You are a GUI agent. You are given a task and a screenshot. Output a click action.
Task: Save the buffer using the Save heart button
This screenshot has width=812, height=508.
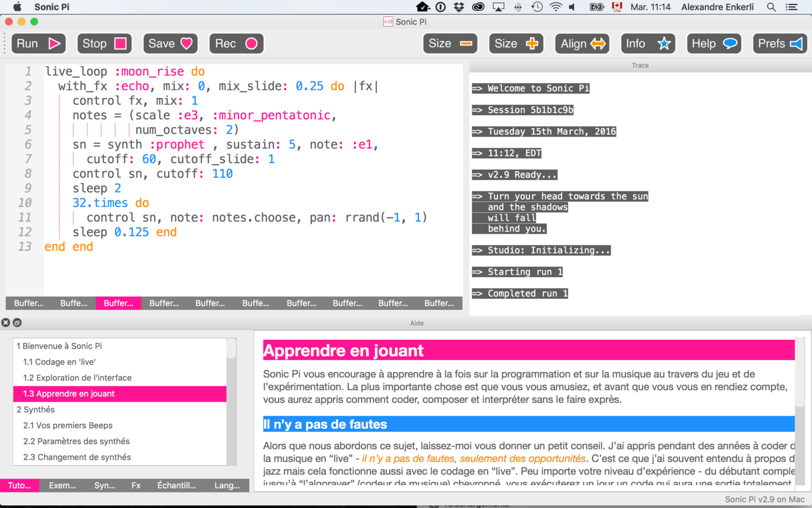tap(170, 43)
